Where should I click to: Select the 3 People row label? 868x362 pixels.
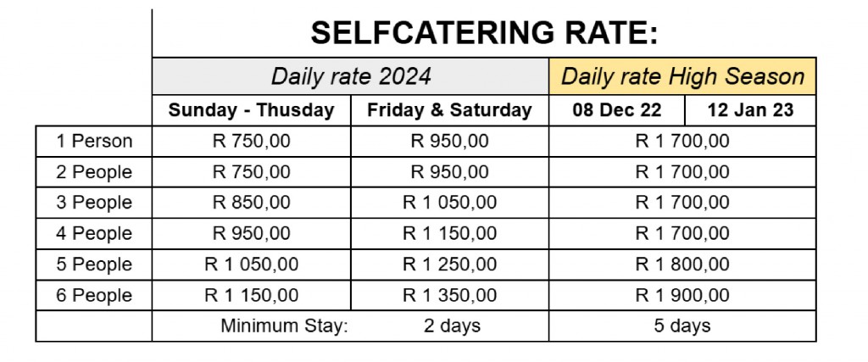(94, 203)
